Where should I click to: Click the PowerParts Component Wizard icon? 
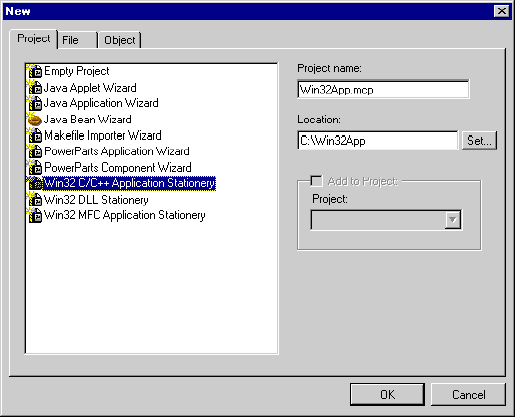click(34, 167)
